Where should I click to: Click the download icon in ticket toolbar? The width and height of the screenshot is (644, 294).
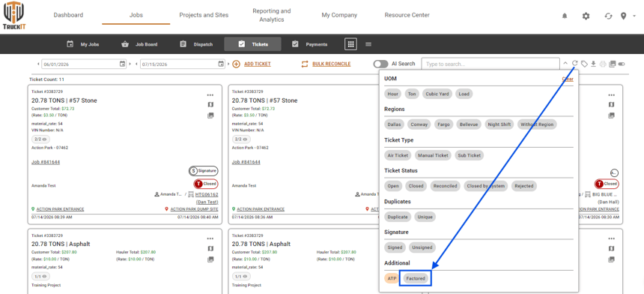594,64
